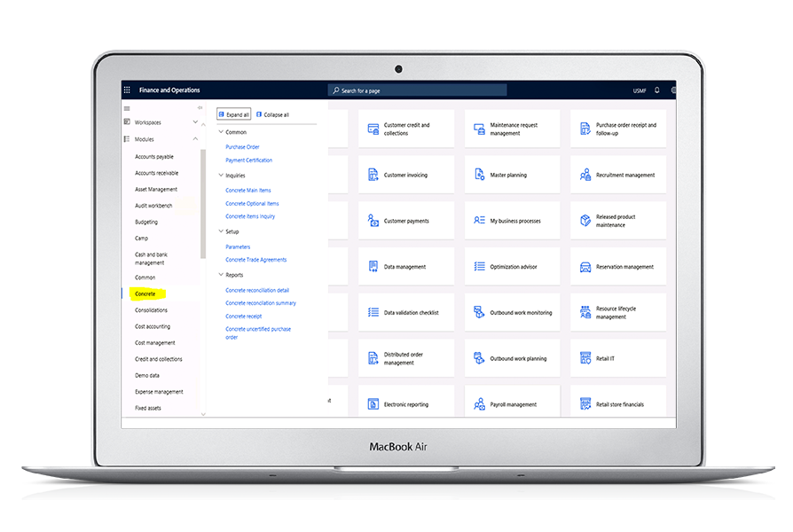Click the notification bell icon
The image size is (793, 532).
pyautogui.click(x=656, y=90)
